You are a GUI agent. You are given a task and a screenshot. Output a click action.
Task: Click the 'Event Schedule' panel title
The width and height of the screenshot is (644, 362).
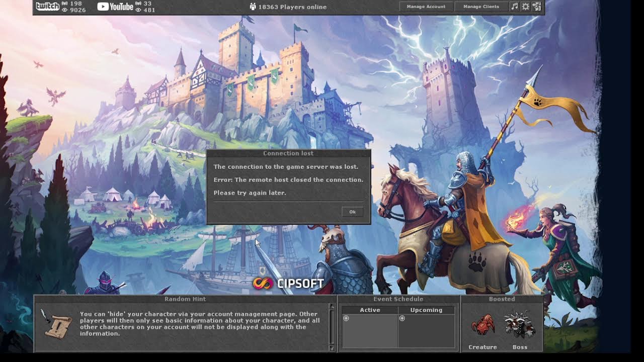pyautogui.click(x=398, y=299)
